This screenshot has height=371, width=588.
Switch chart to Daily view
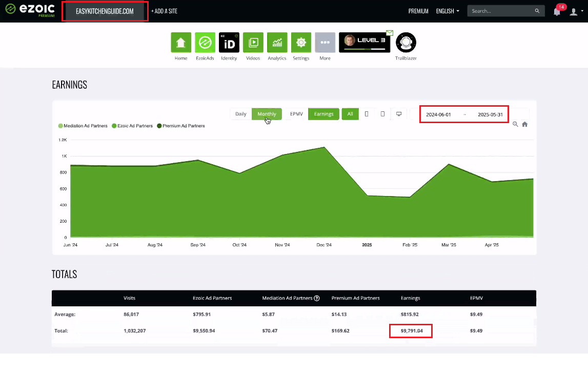click(241, 114)
